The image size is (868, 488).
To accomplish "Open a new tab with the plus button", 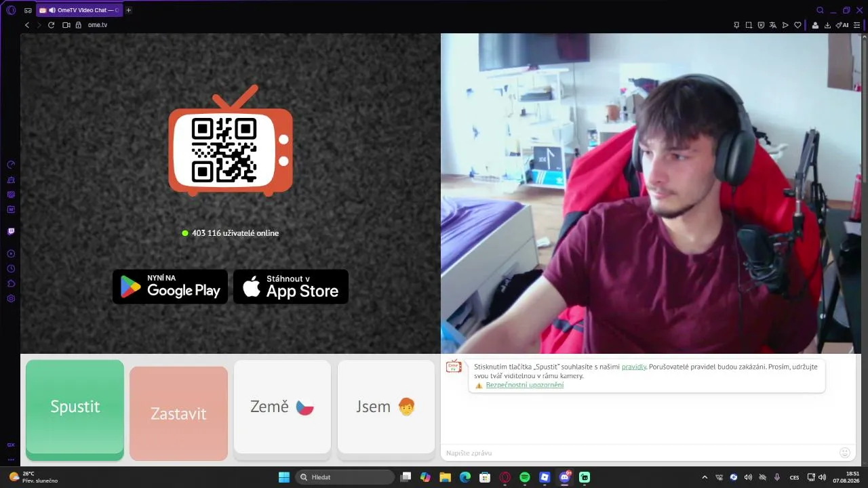I will click(x=129, y=10).
